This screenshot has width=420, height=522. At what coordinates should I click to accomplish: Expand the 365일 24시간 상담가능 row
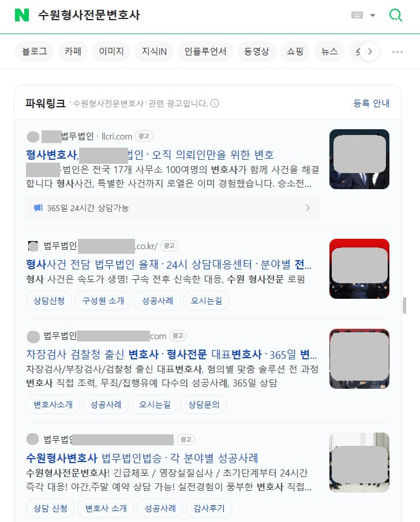[173, 208]
